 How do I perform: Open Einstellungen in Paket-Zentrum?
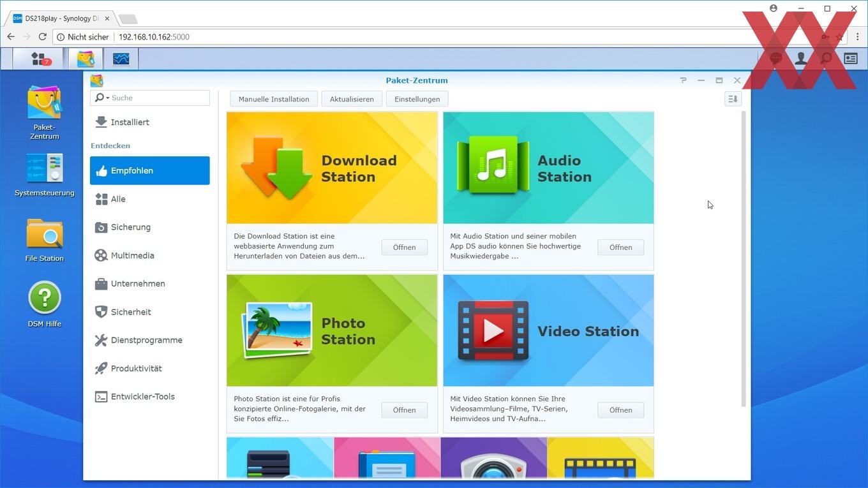(417, 99)
